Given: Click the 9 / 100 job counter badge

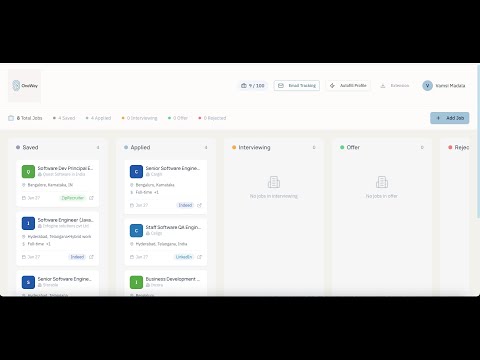Looking at the screenshot, I should [253, 86].
